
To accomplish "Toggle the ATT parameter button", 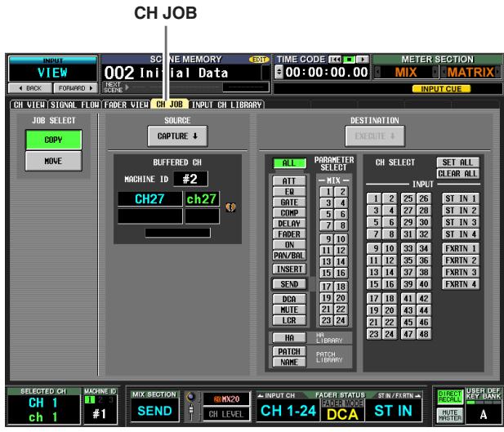I will tap(289, 181).
